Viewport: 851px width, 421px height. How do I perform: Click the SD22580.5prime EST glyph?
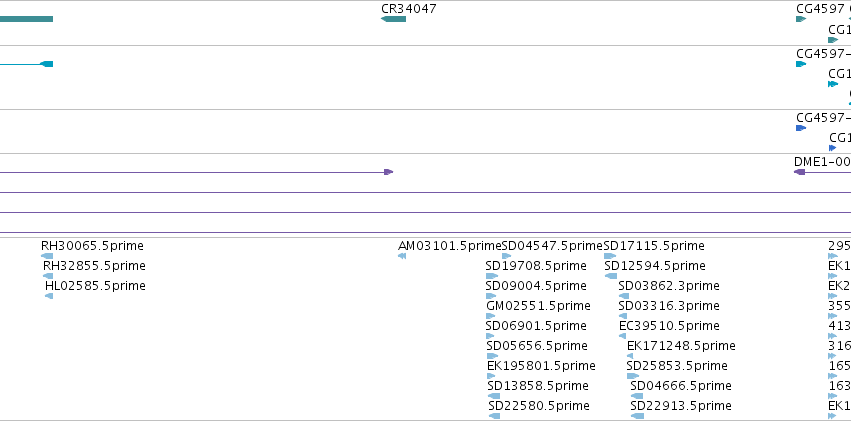[494, 416]
